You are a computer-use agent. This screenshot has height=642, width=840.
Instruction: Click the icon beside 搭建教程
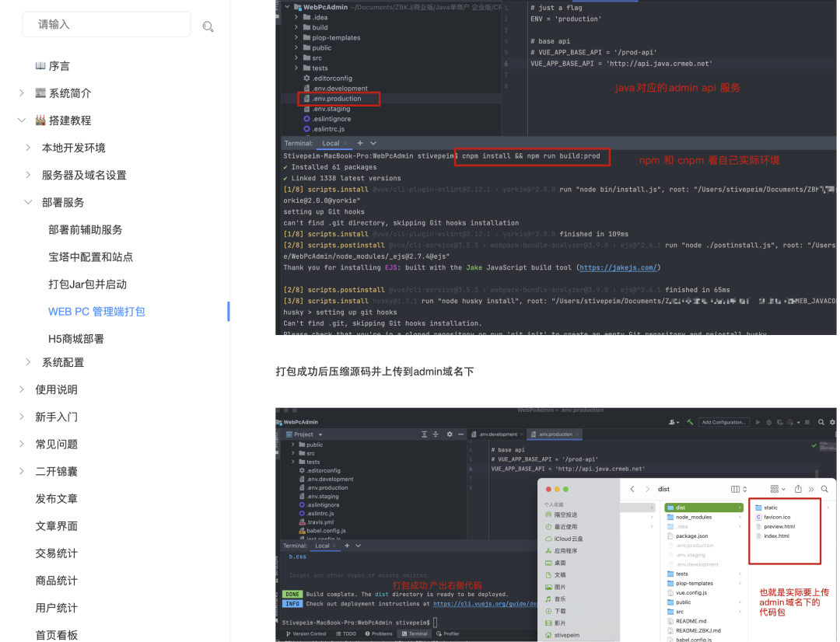tap(40, 120)
